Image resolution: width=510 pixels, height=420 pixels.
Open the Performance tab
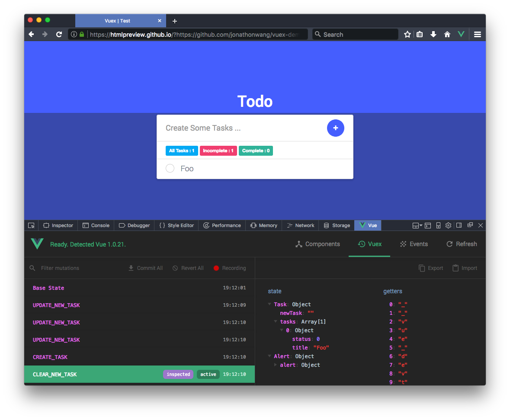click(222, 225)
